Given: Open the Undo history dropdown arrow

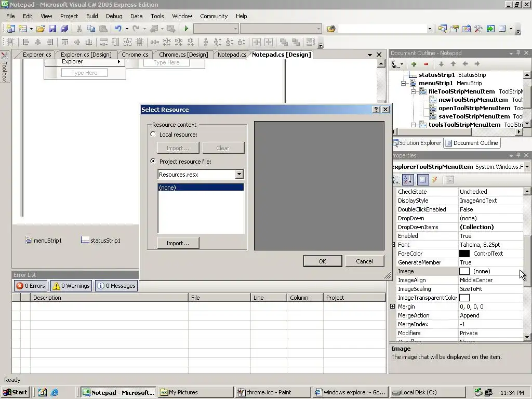Looking at the screenshot, I should (127, 29).
